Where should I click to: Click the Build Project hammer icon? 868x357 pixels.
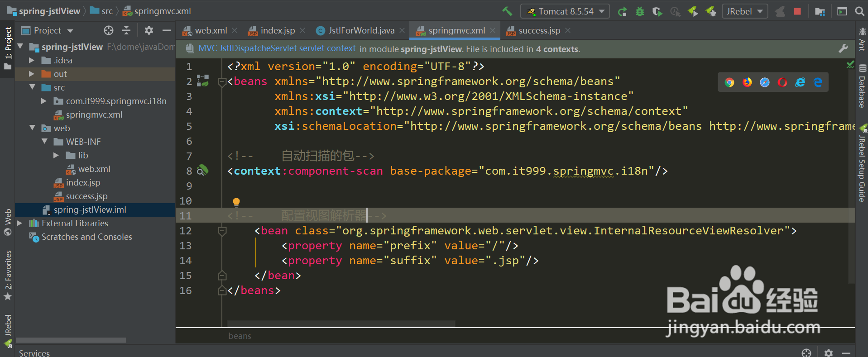click(x=507, y=11)
